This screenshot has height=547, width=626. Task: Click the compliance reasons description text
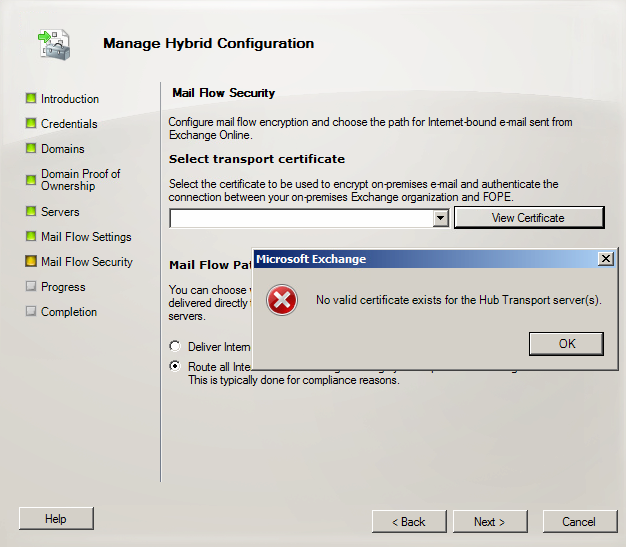294,380
